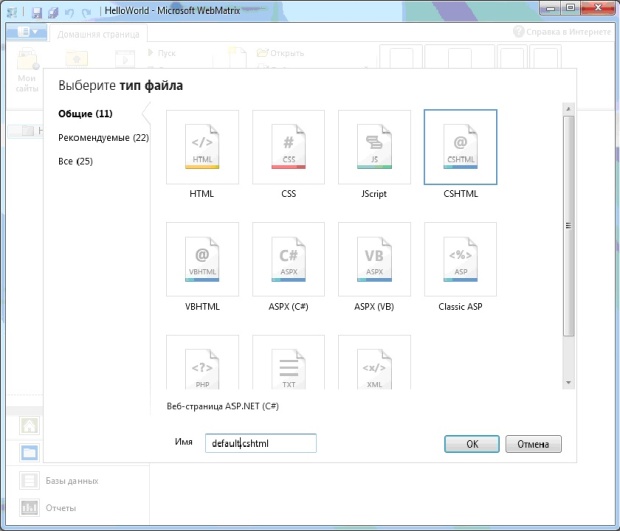Click the HTML label under first tile
The width and height of the screenshot is (620, 531).
pos(202,194)
